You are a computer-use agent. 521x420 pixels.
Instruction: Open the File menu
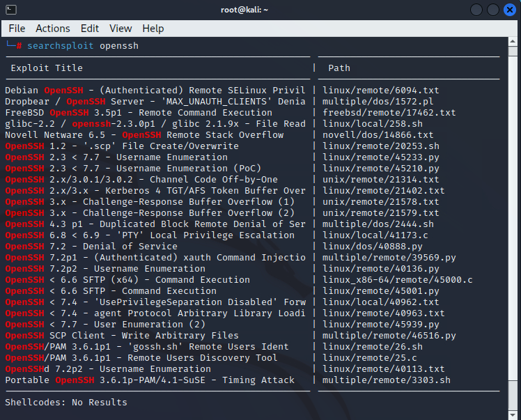coord(17,29)
